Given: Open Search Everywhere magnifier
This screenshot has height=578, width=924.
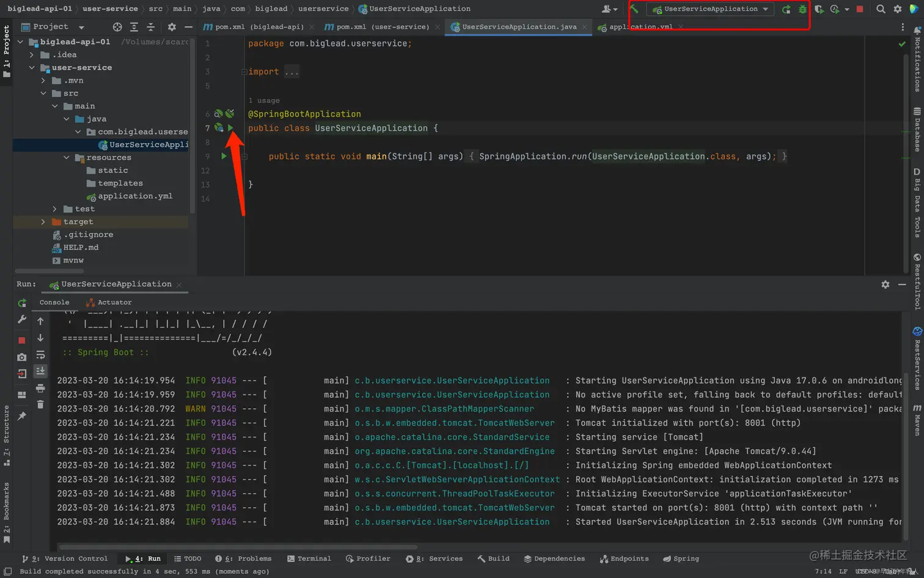Looking at the screenshot, I should [881, 9].
